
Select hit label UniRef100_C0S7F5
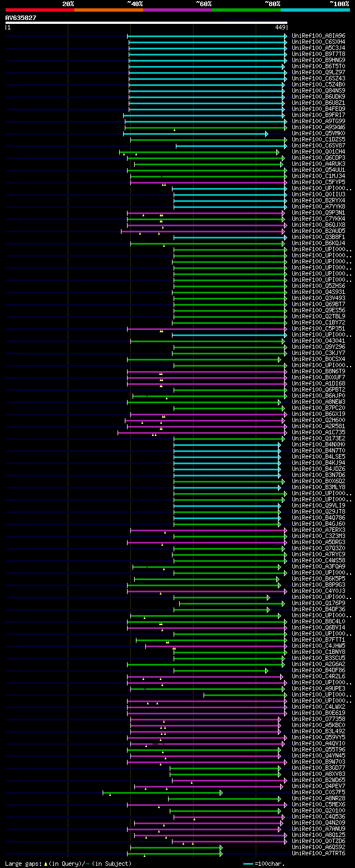click(x=318, y=792)
